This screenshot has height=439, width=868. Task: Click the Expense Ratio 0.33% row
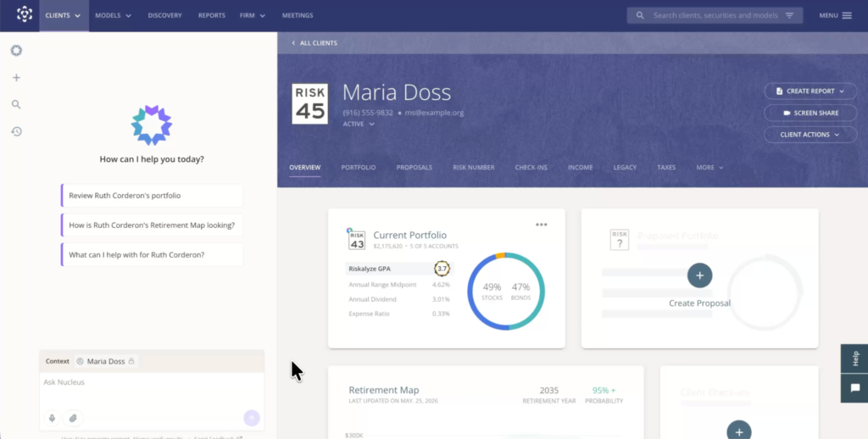(399, 314)
